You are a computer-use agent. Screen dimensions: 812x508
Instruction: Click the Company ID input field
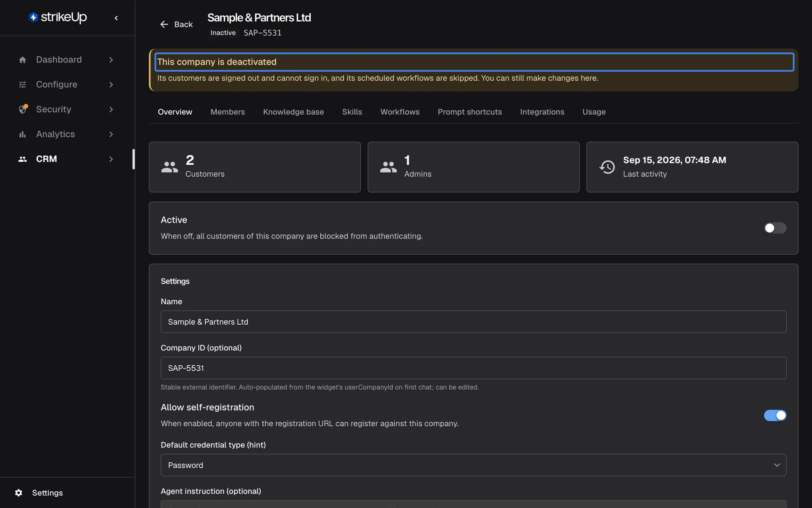point(473,368)
